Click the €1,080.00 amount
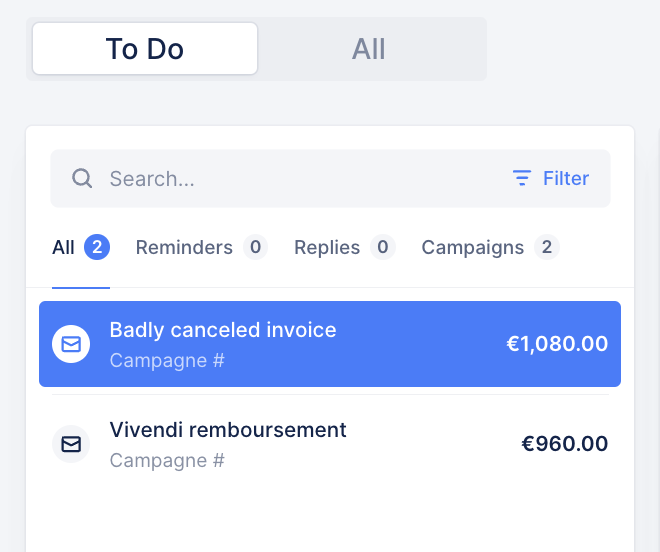Screen dimensions: 660x552 point(557,344)
